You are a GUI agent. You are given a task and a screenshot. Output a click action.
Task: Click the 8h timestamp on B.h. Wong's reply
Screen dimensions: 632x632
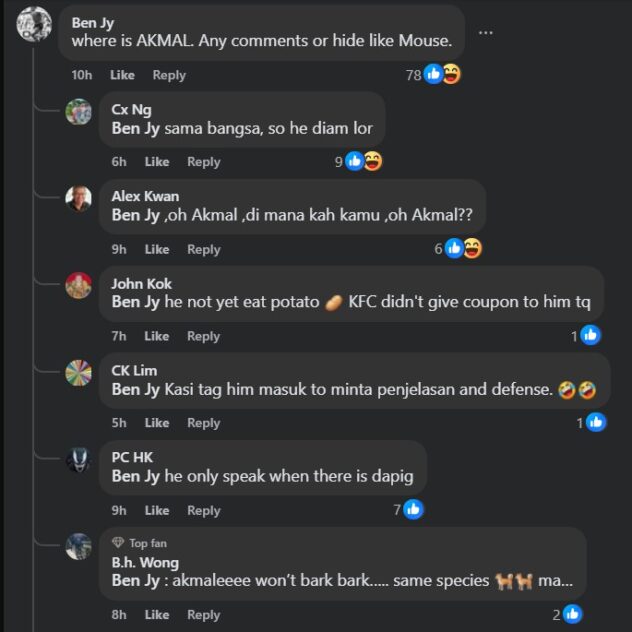(x=119, y=615)
